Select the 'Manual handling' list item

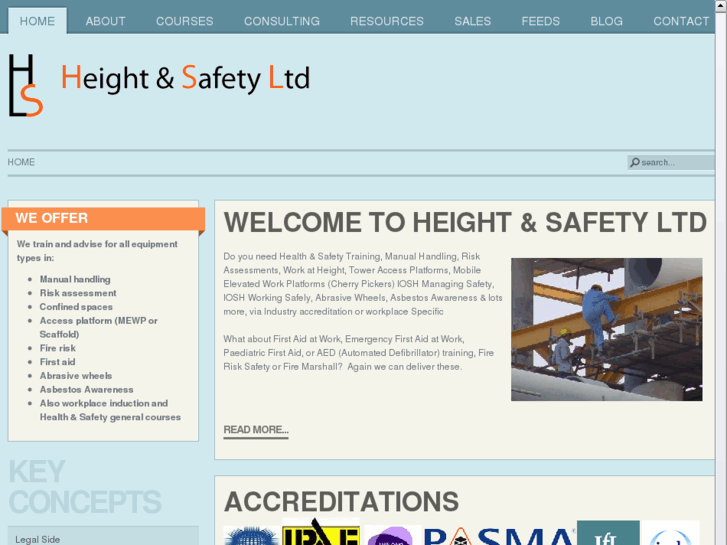(75, 279)
